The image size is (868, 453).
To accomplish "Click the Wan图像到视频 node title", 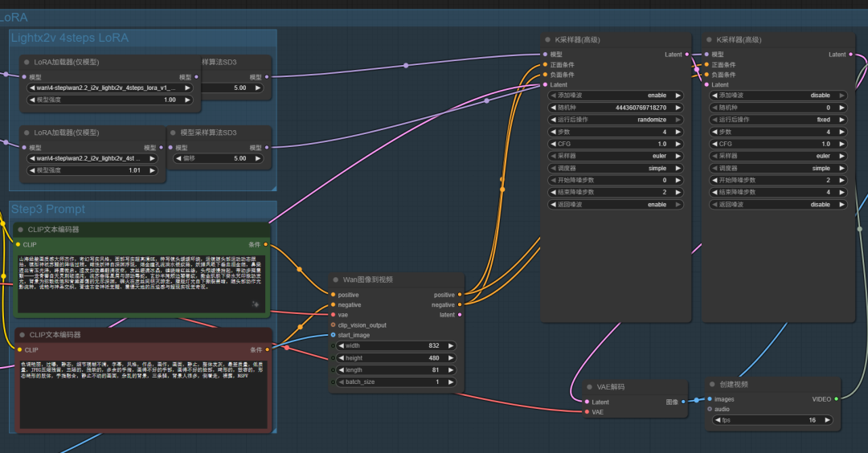I will point(367,280).
